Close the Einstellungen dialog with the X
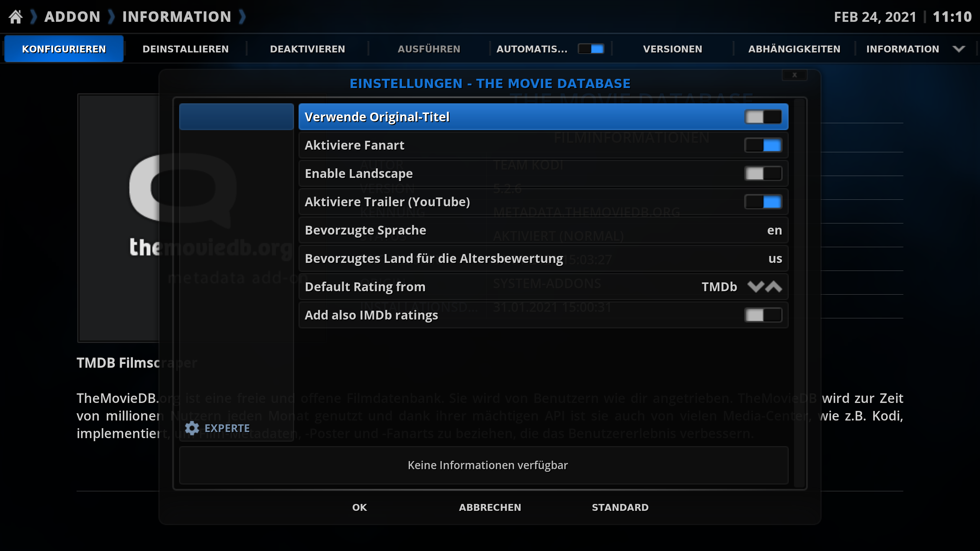Image resolution: width=980 pixels, height=551 pixels. click(794, 75)
